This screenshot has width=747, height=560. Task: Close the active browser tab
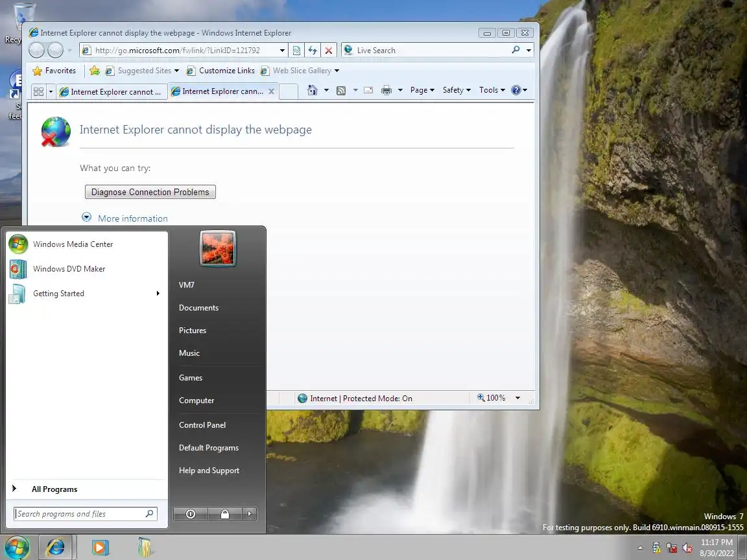point(271,91)
